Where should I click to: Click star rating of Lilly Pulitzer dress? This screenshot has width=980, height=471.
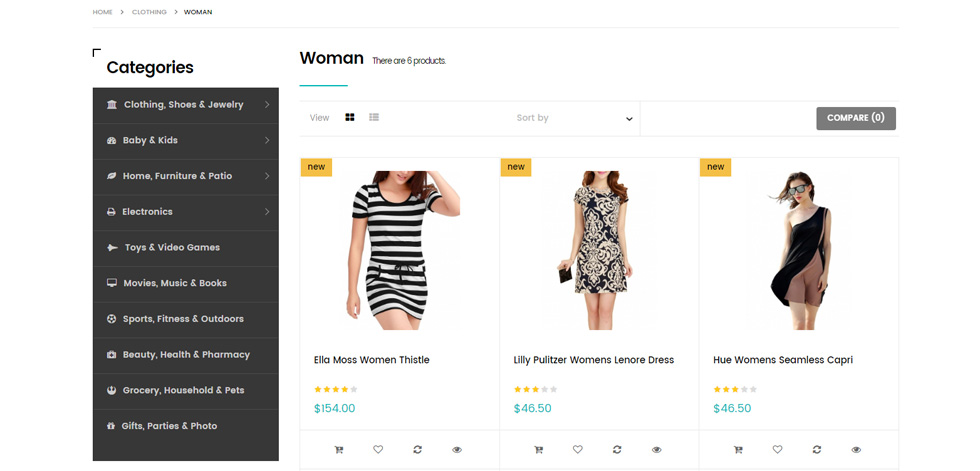tap(536, 389)
